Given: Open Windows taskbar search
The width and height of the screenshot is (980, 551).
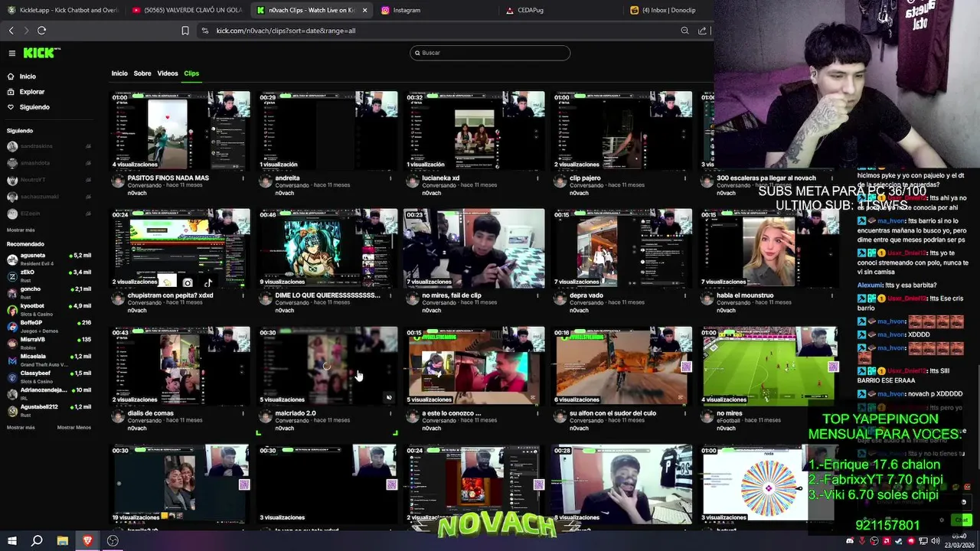Looking at the screenshot, I should point(37,540).
